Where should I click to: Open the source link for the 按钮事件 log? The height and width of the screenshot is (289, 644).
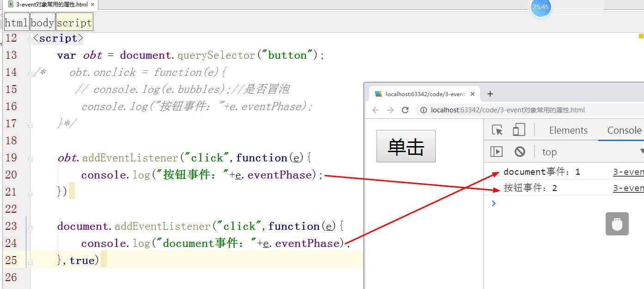tap(628, 188)
